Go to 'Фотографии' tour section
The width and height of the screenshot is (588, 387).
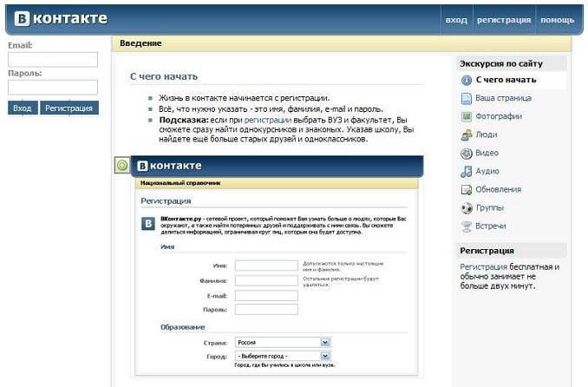[x=499, y=116]
